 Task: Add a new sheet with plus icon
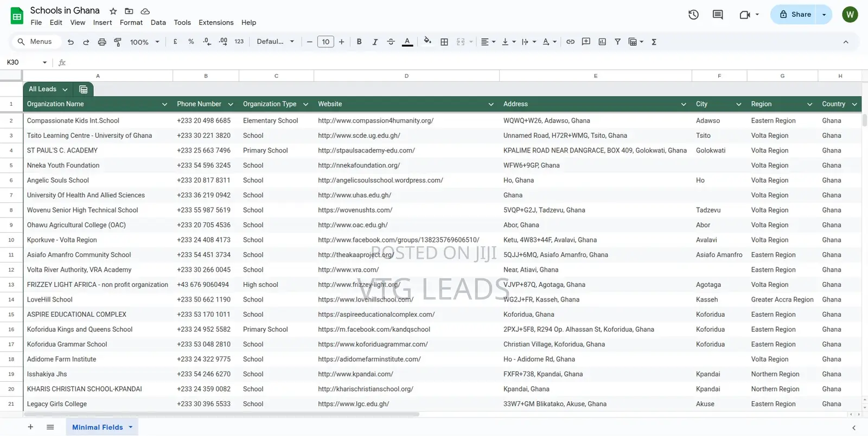point(30,427)
